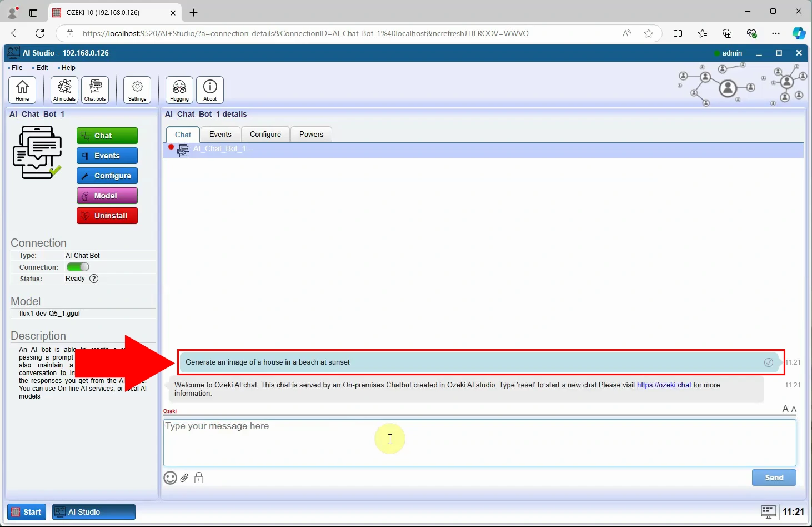Click the favorites star in address bar
The image size is (812, 527).
coord(648,33)
